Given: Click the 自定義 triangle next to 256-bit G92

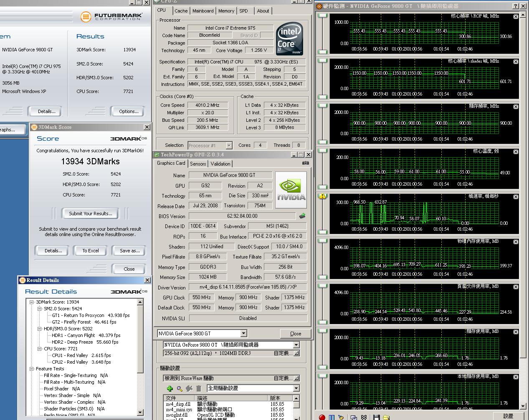Looking at the screenshot, I should (296, 353).
